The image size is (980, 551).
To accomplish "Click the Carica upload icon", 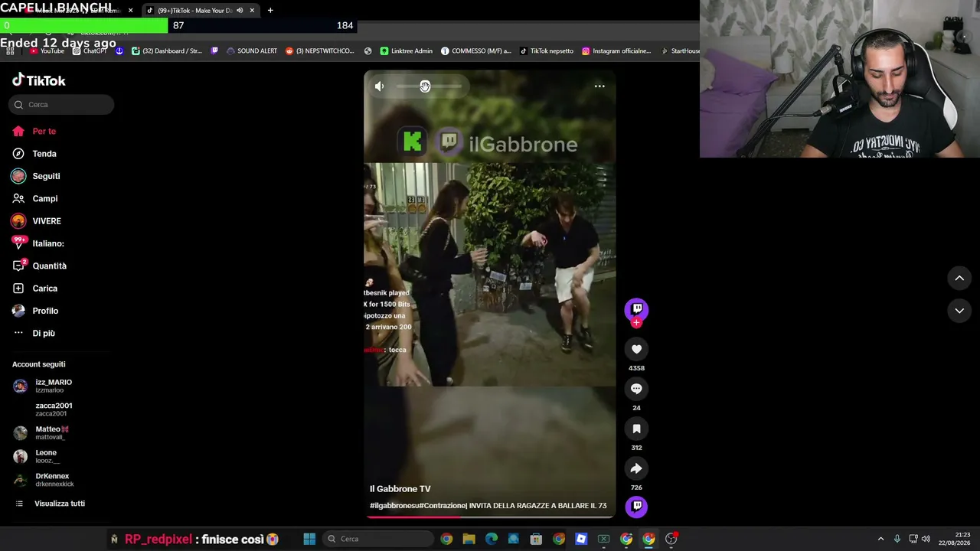I will (18, 289).
